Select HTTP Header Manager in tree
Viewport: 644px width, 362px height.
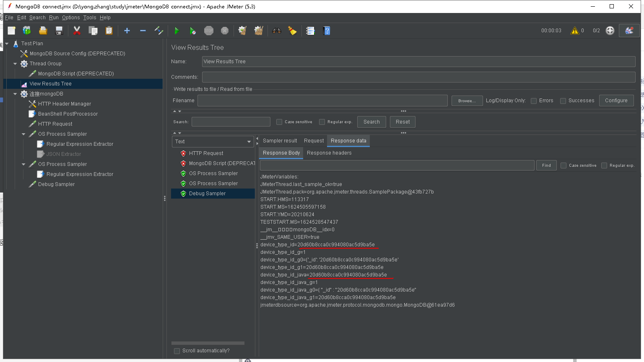[x=65, y=104]
